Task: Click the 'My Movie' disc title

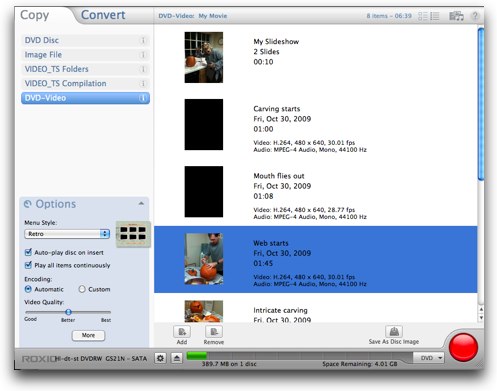Action: [x=213, y=16]
